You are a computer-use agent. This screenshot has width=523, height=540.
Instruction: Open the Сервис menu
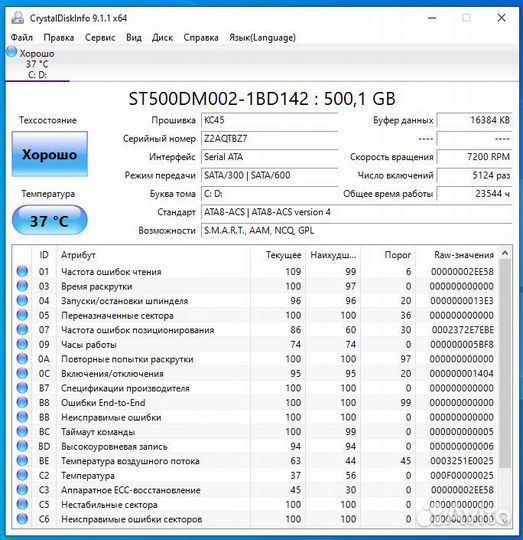click(100, 37)
